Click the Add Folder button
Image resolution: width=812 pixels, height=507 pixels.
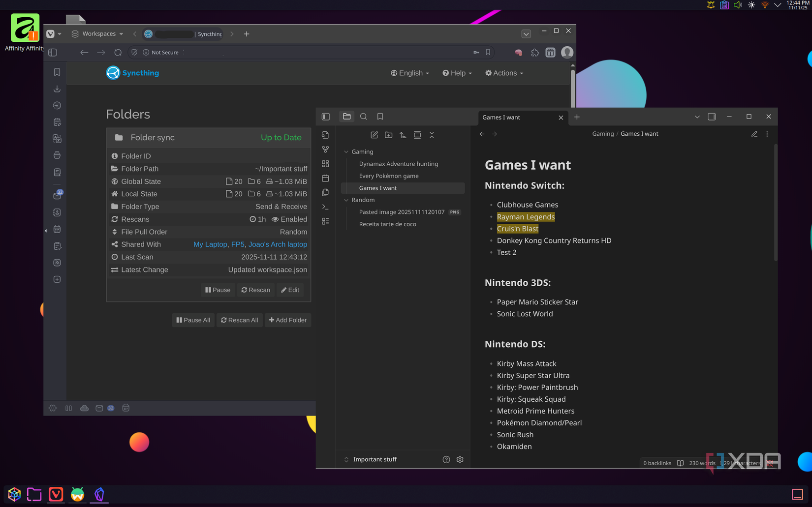pyautogui.click(x=288, y=320)
